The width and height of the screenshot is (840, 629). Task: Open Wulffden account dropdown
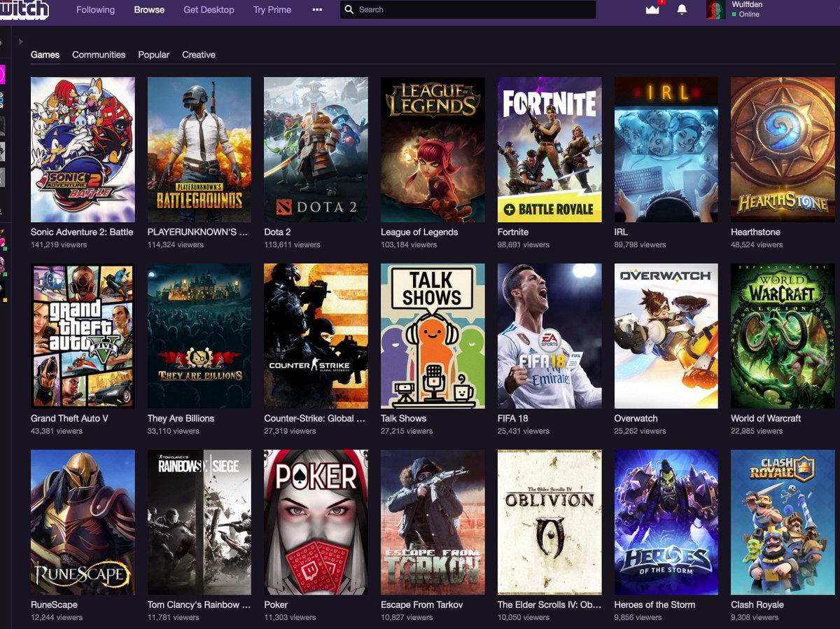coord(748,9)
